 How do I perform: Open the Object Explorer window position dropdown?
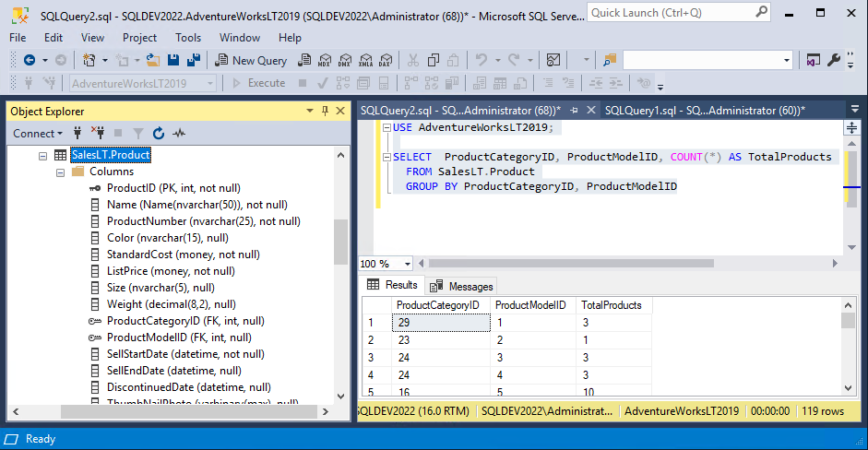(309, 112)
